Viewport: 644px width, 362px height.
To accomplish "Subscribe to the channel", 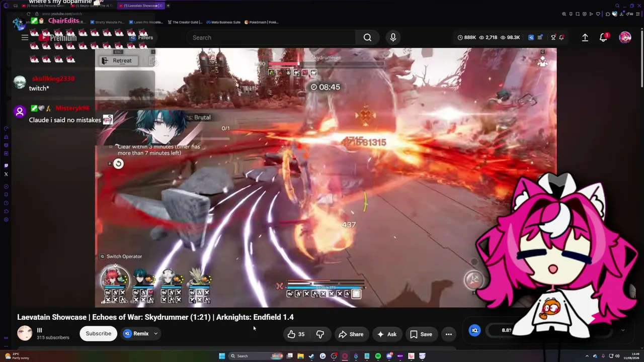I will pyautogui.click(x=99, y=334).
